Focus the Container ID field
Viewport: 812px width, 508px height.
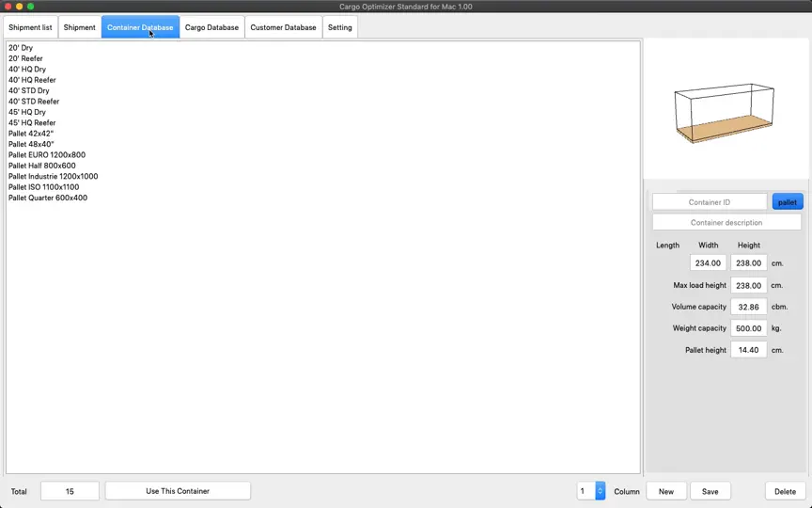[710, 202]
